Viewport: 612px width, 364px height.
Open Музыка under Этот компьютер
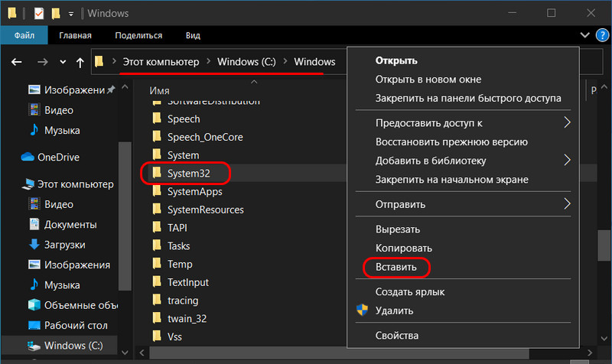[55, 284]
